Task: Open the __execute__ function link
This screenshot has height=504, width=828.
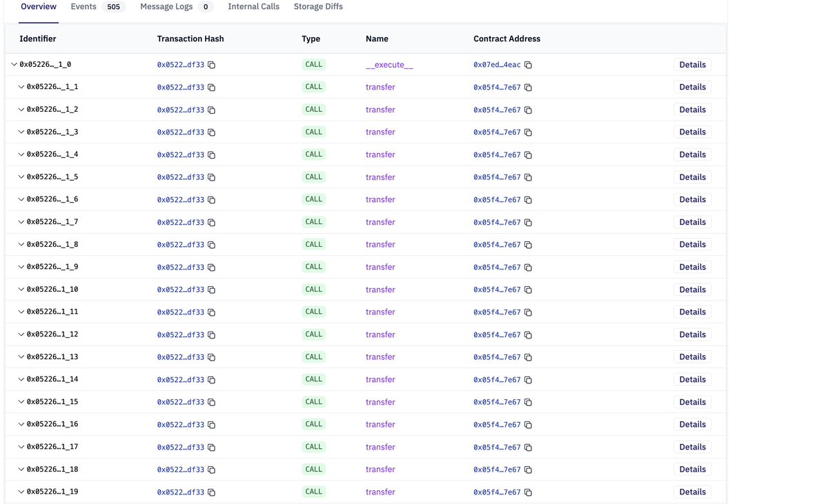Action: pyautogui.click(x=390, y=65)
